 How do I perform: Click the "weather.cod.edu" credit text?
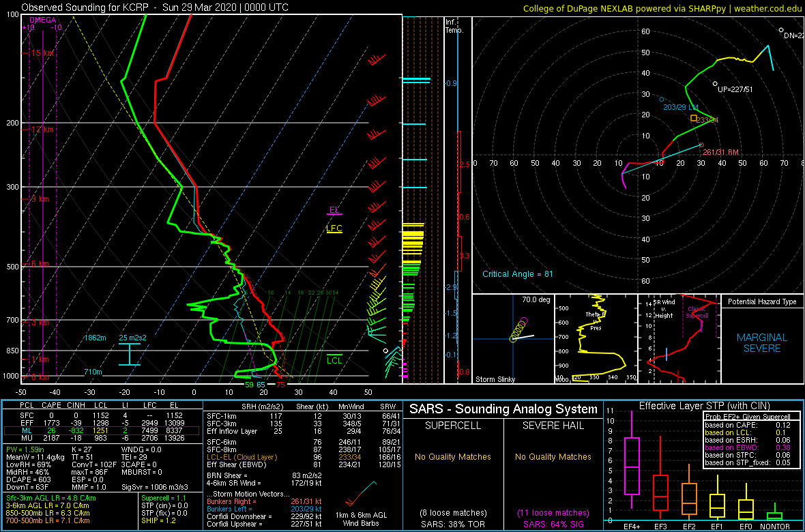tap(767, 8)
